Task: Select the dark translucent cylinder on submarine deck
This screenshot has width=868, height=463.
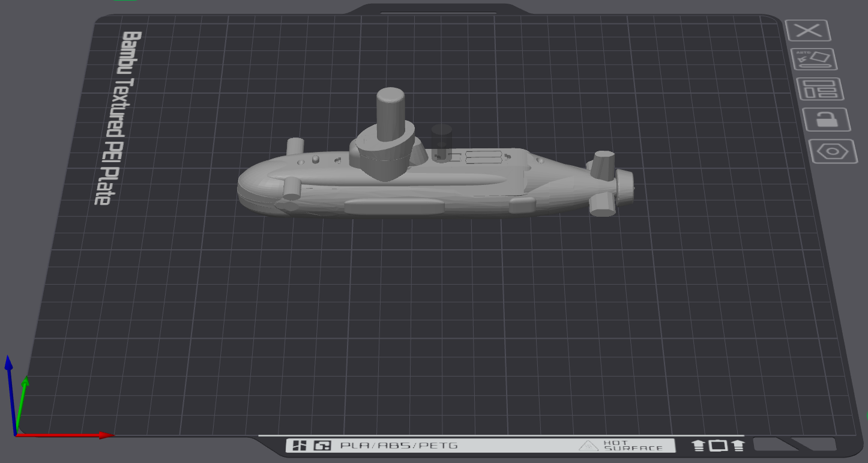Action: [x=442, y=143]
